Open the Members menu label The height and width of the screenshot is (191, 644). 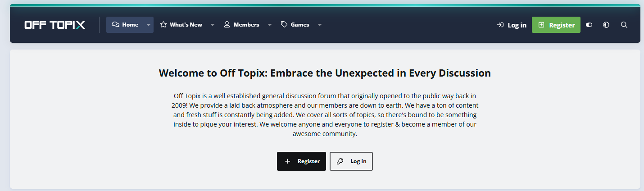(246, 25)
